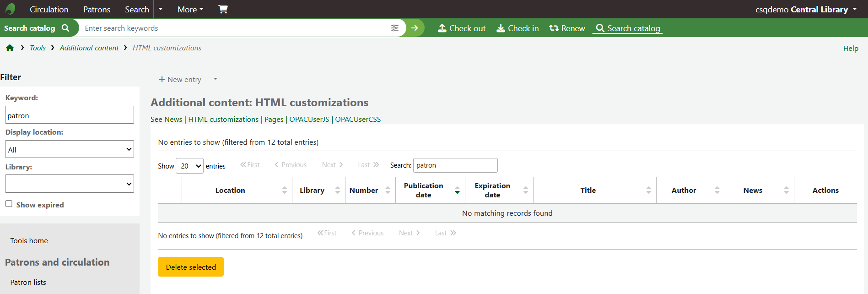This screenshot has height=294, width=868.
Task: Click the Keyword filter input field
Action: pyautogui.click(x=70, y=115)
